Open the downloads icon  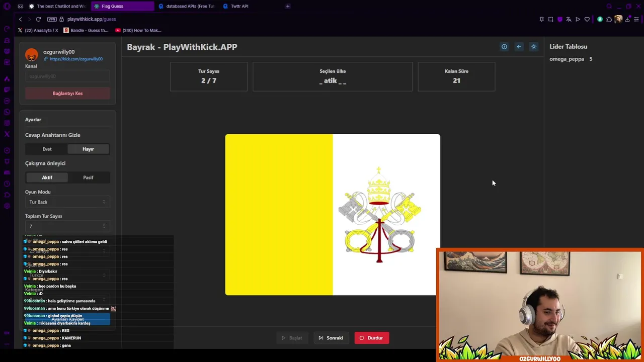point(627,19)
